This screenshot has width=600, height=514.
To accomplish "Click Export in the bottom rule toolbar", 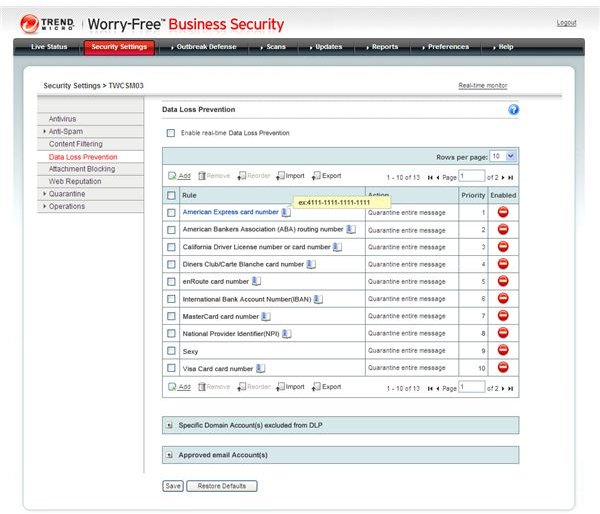I will point(327,387).
